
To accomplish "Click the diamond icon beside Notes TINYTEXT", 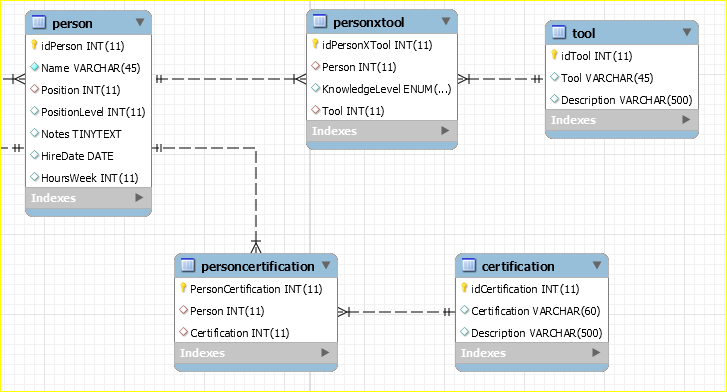I will [34, 133].
